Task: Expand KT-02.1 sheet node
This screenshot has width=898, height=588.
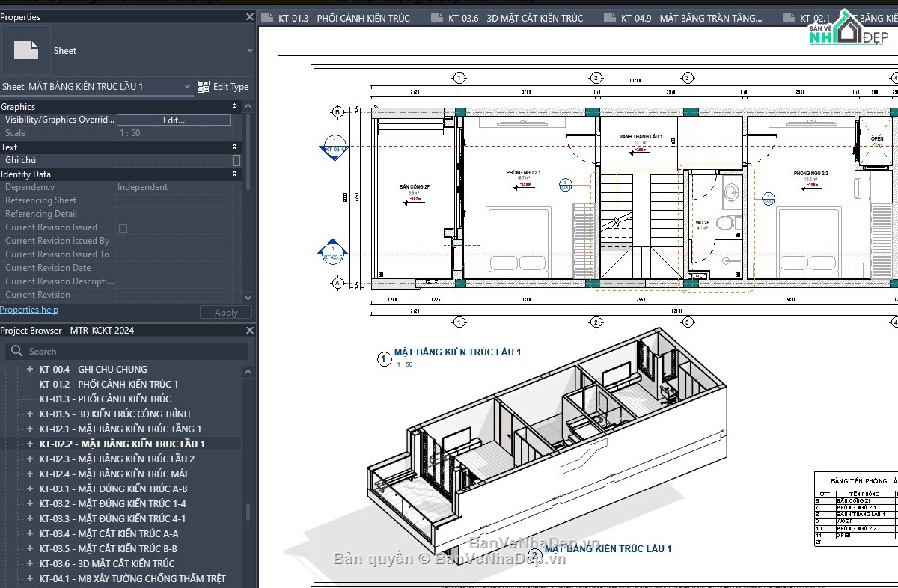Action: point(30,429)
